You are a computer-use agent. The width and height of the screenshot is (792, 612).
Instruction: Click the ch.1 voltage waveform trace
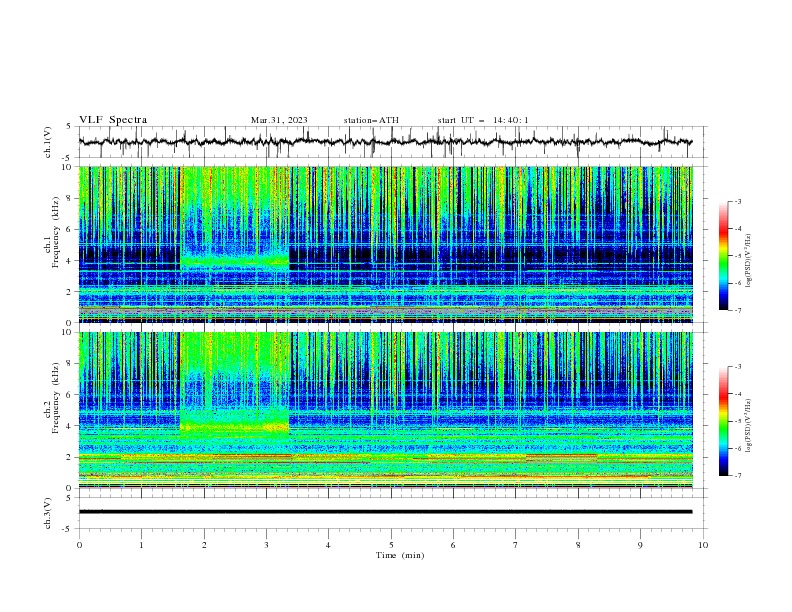385,142
